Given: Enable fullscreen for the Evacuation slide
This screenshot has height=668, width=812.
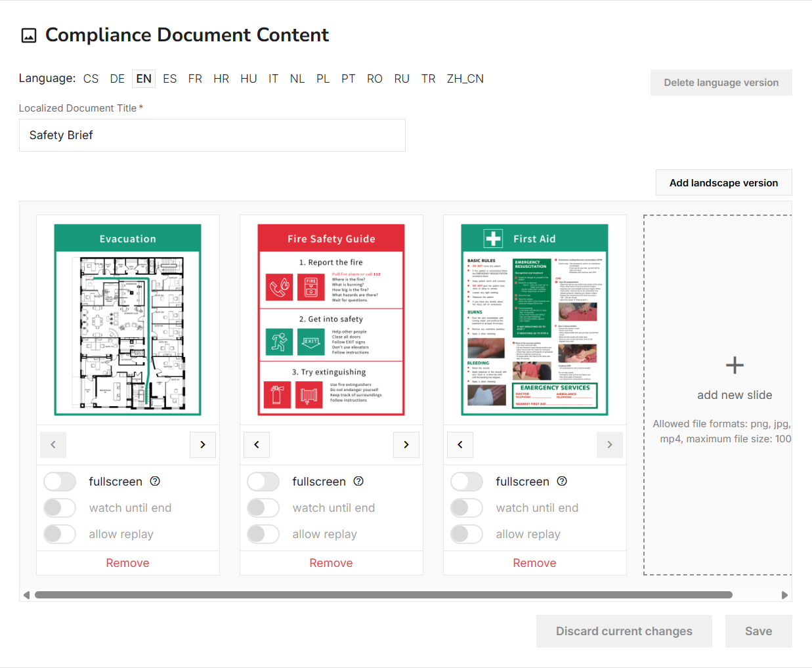Looking at the screenshot, I should (60, 482).
